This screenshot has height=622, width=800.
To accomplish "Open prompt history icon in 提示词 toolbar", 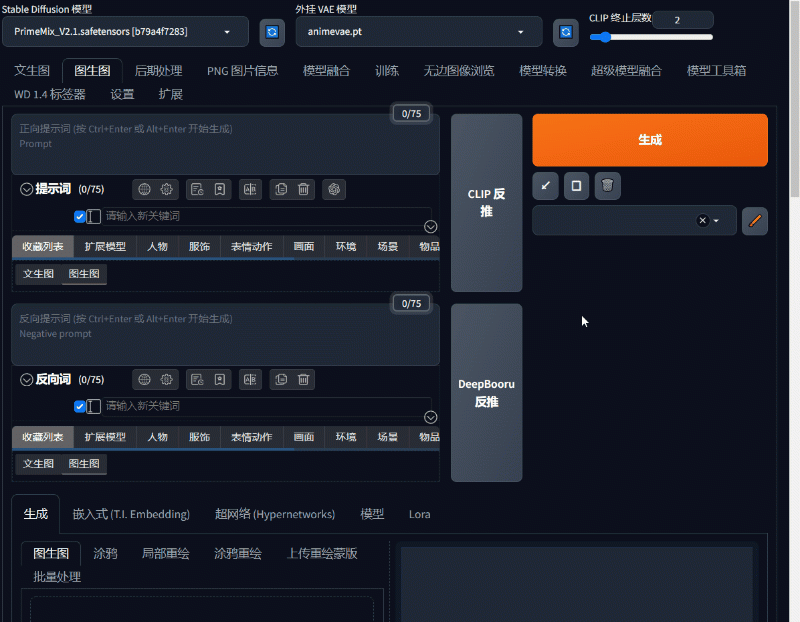I will 197,189.
